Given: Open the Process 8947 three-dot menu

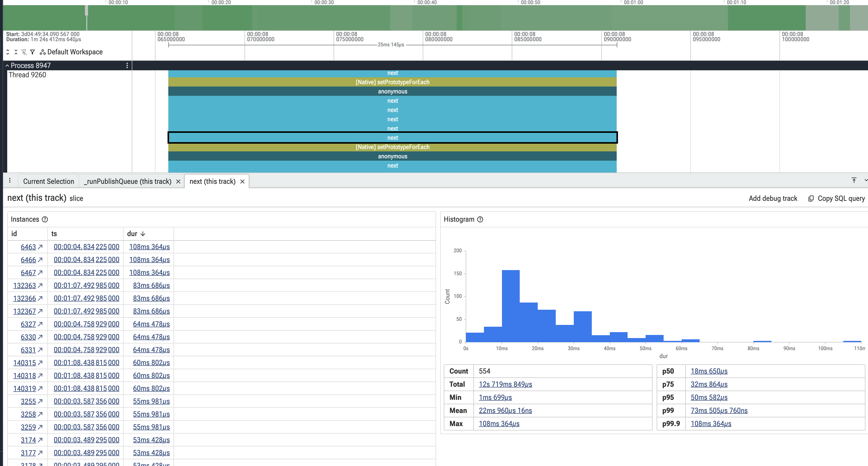Looking at the screenshot, I should point(127,65).
